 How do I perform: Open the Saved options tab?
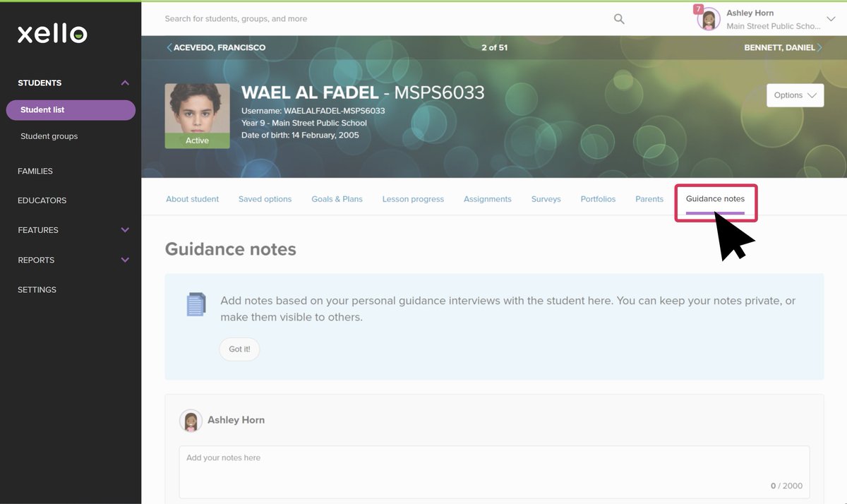(x=265, y=199)
